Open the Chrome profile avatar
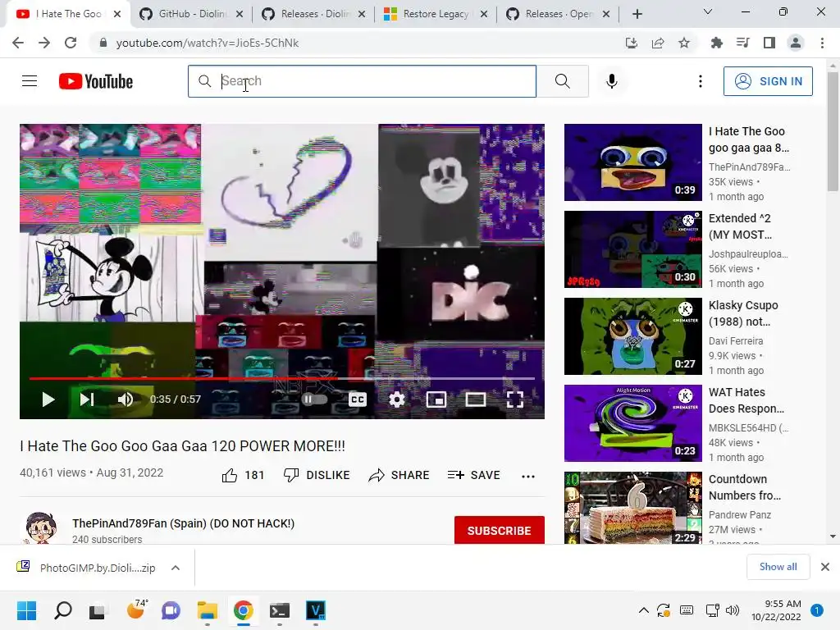The width and height of the screenshot is (840, 630). (x=796, y=43)
